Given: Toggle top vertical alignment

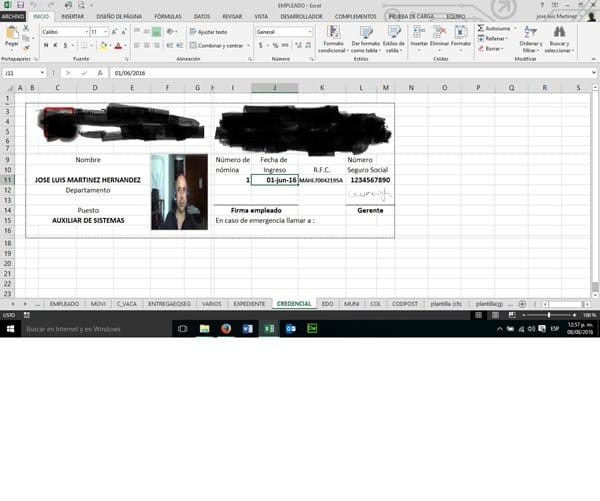Looking at the screenshot, I should click(137, 32).
